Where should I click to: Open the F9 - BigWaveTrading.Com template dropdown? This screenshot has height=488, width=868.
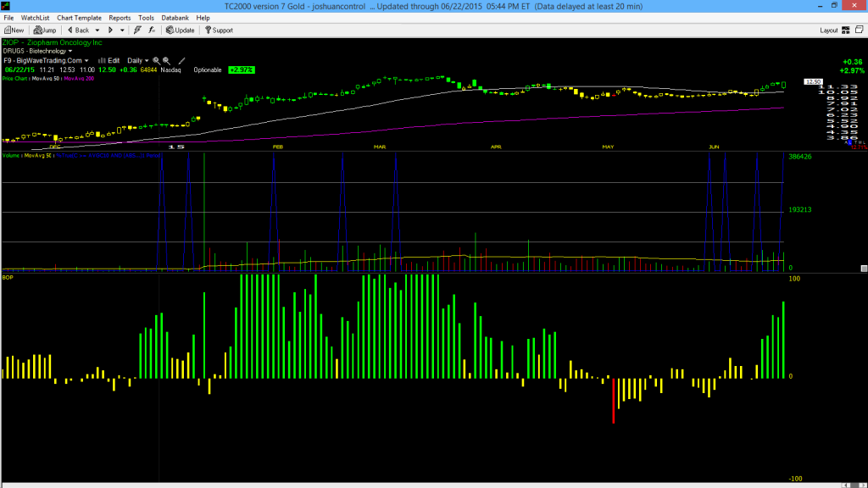point(46,61)
